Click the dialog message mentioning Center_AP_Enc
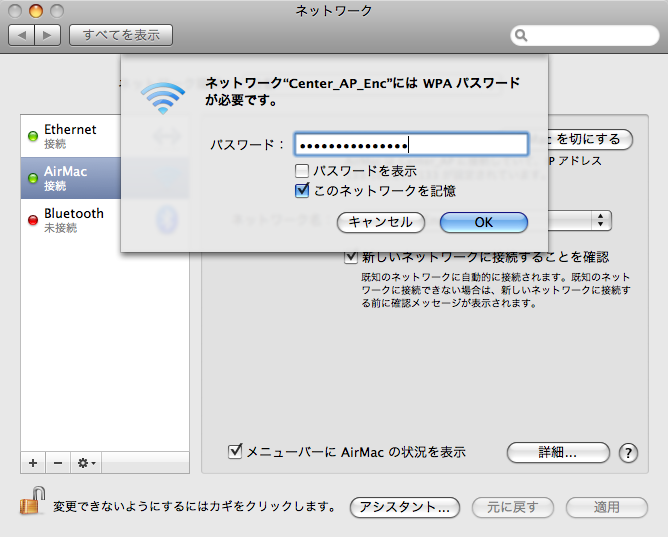668x537 pixels. pyautogui.click(x=363, y=91)
